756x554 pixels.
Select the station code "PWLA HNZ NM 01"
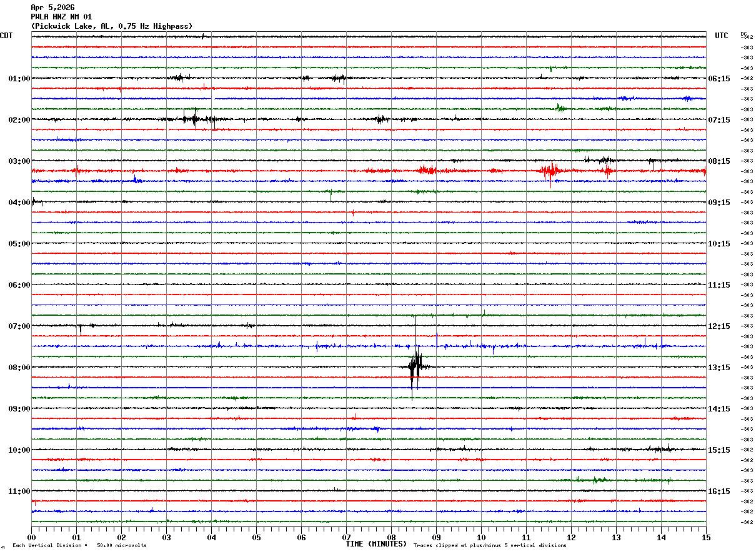coord(61,17)
